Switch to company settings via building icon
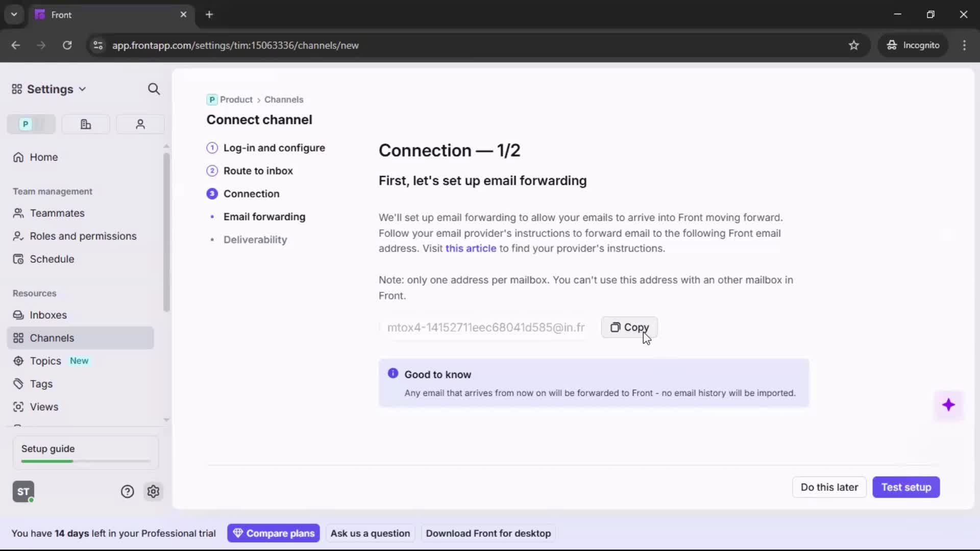Viewport: 980px width, 551px height. coord(85,124)
